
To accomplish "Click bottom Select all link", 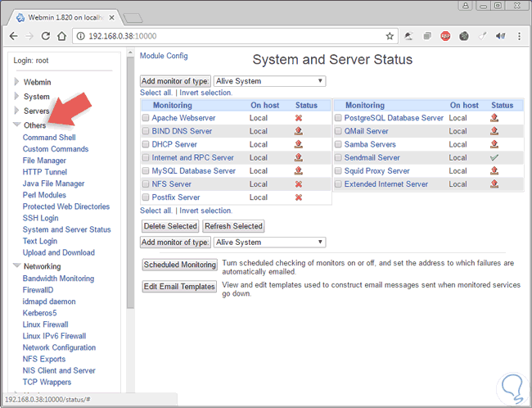I will coord(156,211).
